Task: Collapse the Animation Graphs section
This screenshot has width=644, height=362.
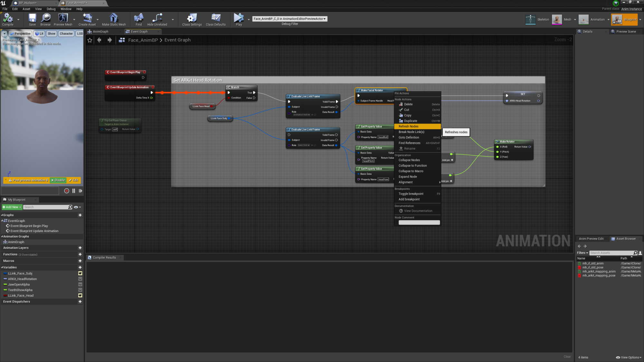Action: coord(2,237)
